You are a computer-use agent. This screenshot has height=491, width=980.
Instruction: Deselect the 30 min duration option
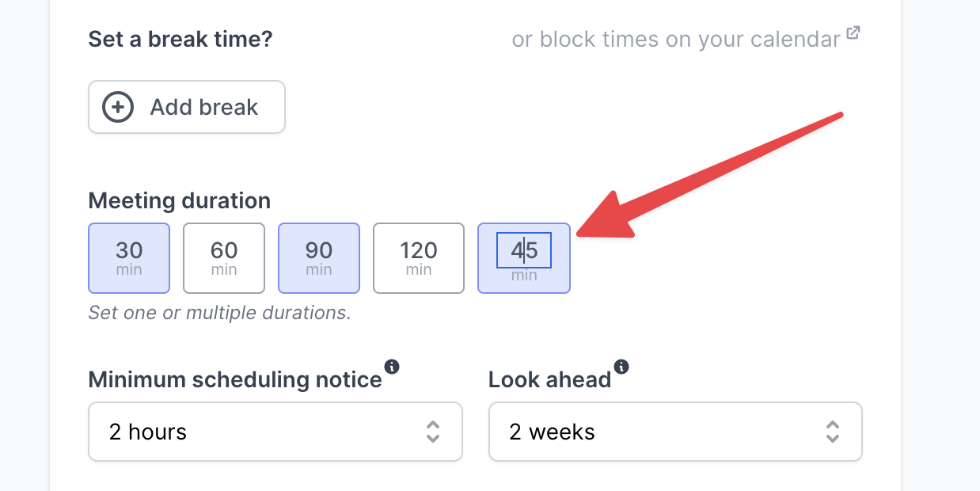[129, 258]
